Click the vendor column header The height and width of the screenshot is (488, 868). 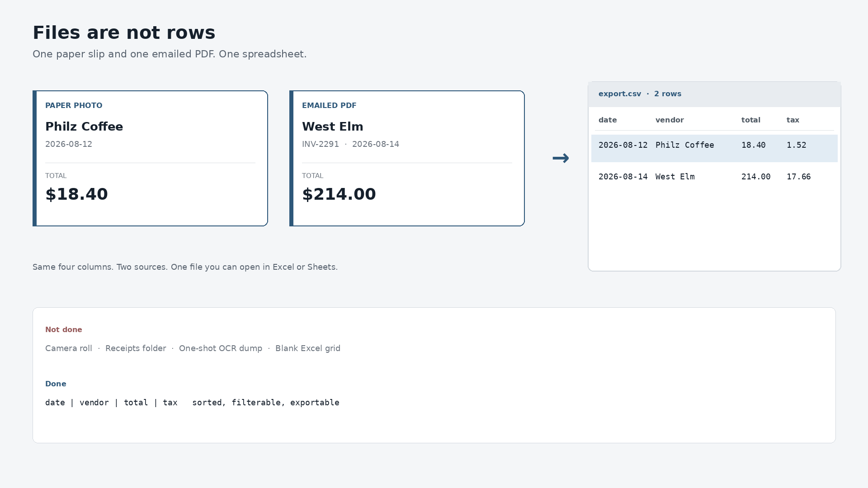670,120
